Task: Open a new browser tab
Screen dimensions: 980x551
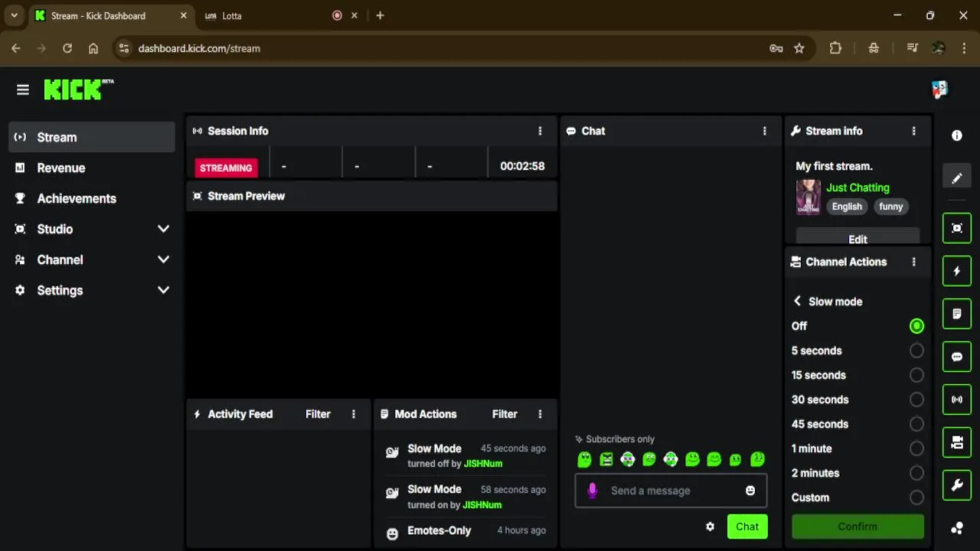Action: tap(380, 15)
